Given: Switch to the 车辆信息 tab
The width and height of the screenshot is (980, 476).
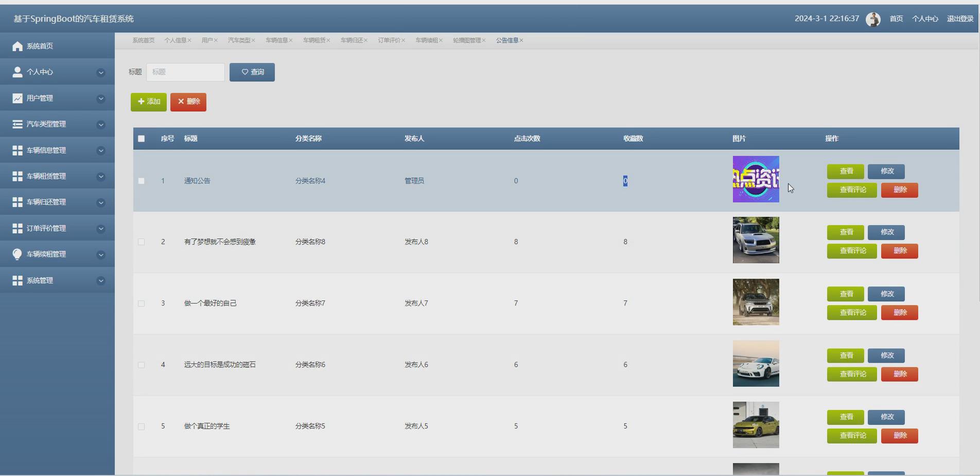Looking at the screenshot, I should tap(276, 40).
